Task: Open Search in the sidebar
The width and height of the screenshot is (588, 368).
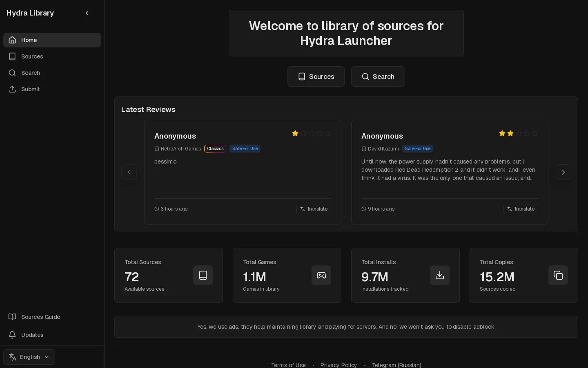Action: 52,73
